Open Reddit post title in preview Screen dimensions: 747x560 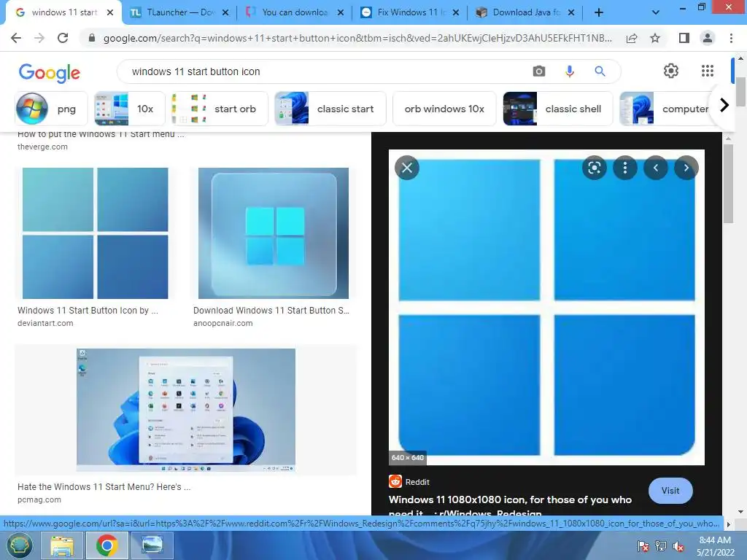tap(510, 506)
